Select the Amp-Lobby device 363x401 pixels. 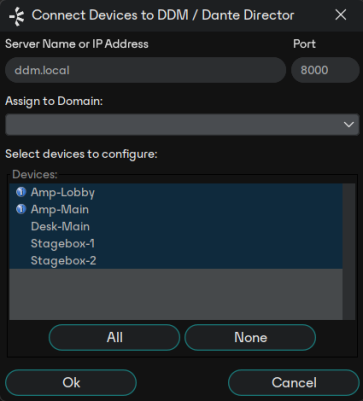coord(176,192)
